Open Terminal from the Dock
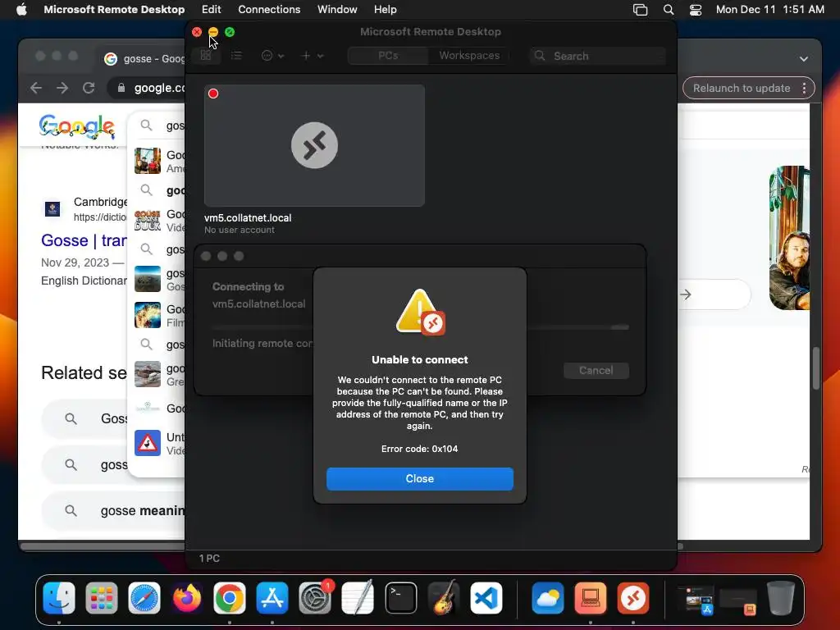The image size is (840, 630). [x=400, y=598]
